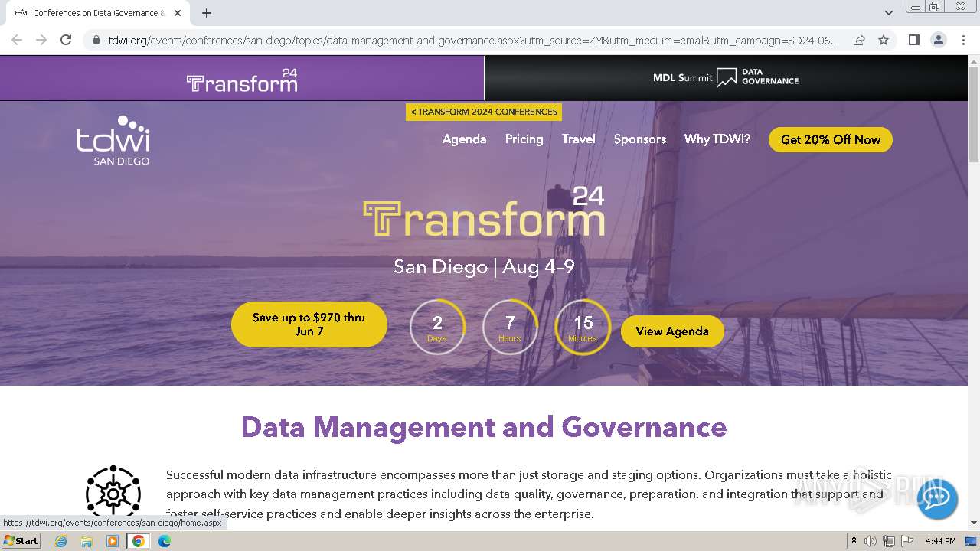Viewport: 980px width, 551px height.
Task: Click the large Transform 24 hero logo
Action: click(x=484, y=211)
